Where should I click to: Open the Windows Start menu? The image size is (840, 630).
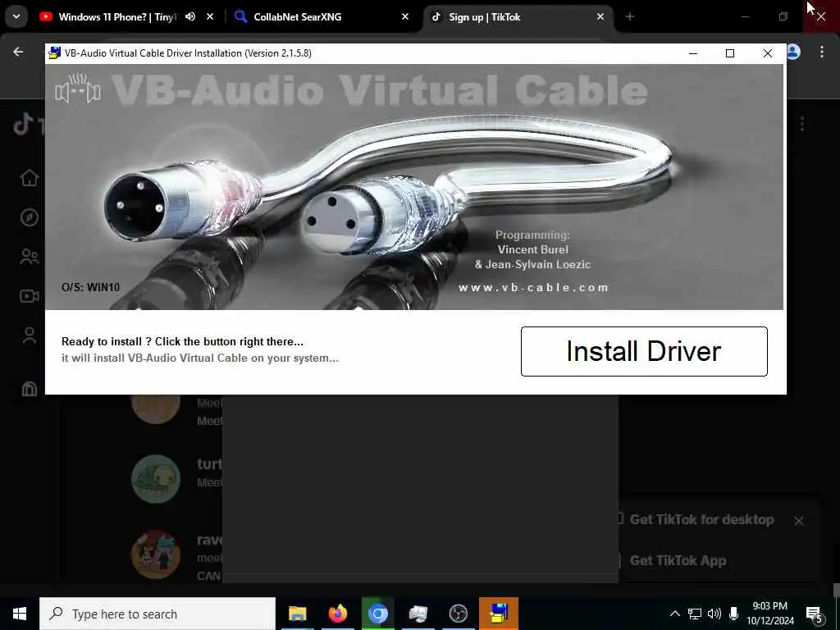(20, 614)
